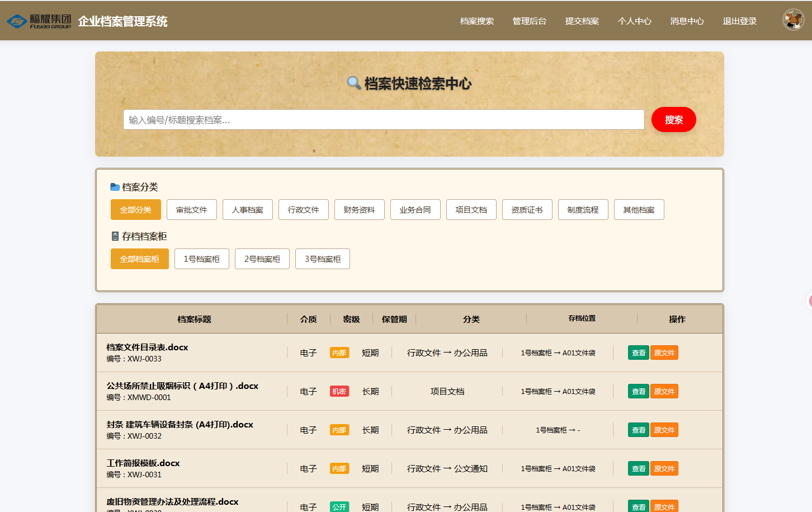Screen dimensions: 812x512
Task: Open original file of 工作简报模板.docx
Action: tap(664, 469)
